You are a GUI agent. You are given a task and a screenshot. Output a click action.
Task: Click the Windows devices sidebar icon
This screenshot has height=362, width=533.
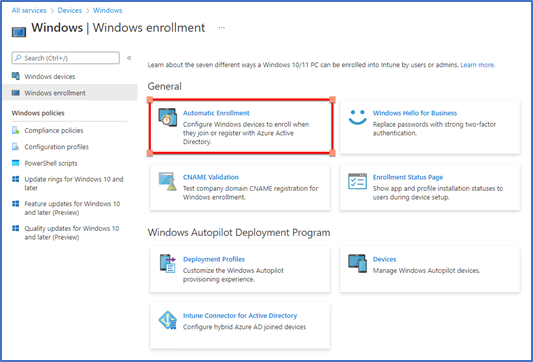click(x=16, y=76)
